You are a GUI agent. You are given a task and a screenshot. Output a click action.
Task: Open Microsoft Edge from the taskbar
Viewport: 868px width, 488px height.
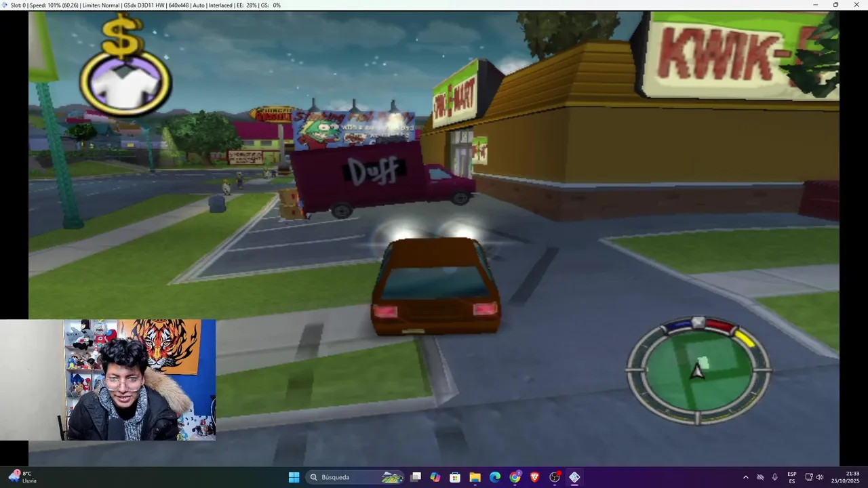click(495, 477)
